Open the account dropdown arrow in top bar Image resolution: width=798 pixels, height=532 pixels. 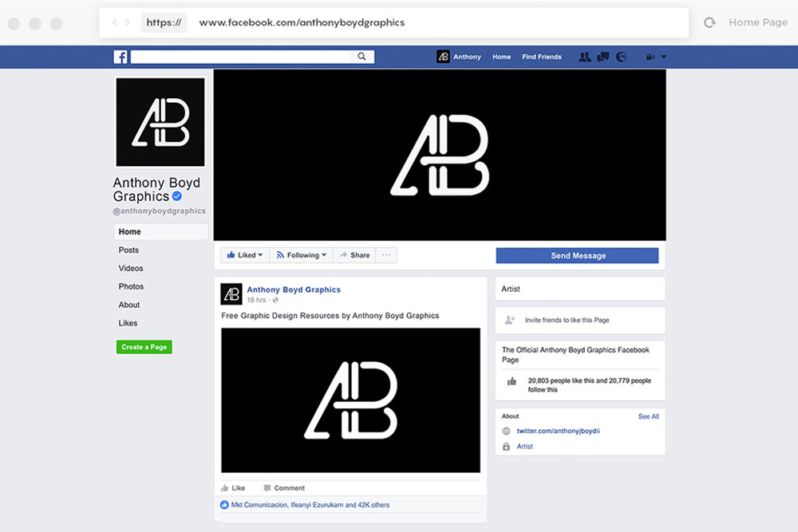[664, 57]
